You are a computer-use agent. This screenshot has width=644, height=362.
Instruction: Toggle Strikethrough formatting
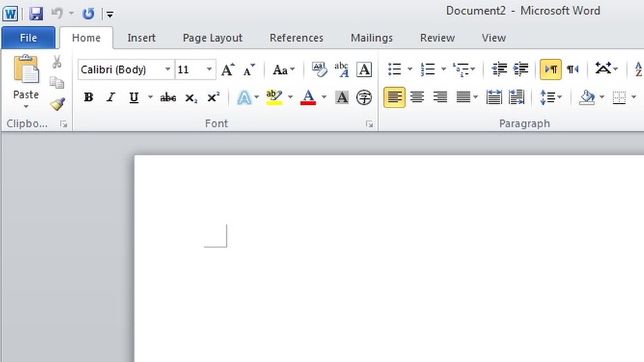click(168, 98)
